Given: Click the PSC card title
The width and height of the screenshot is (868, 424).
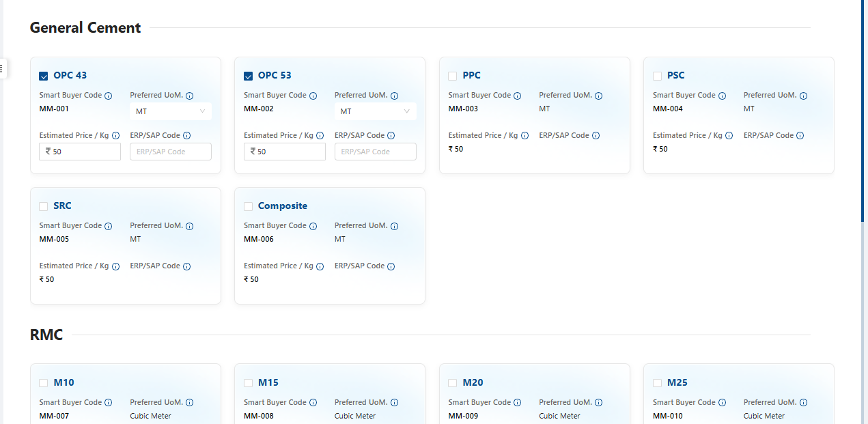Looking at the screenshot, I should click(675, 75).
